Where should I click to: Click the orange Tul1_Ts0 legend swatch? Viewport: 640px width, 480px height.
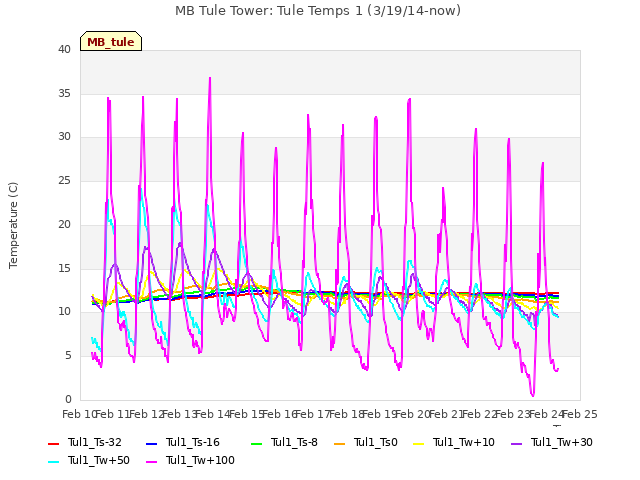click(340, 443)
